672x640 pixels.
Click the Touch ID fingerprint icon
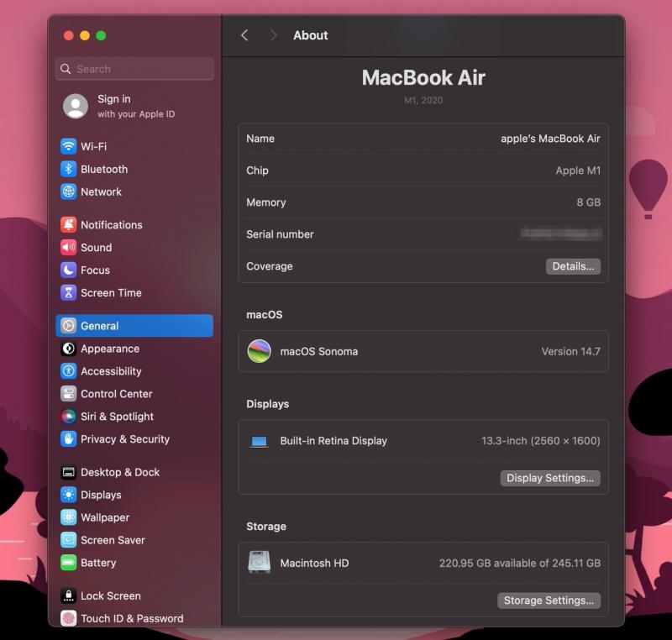(x=68, y=618)
